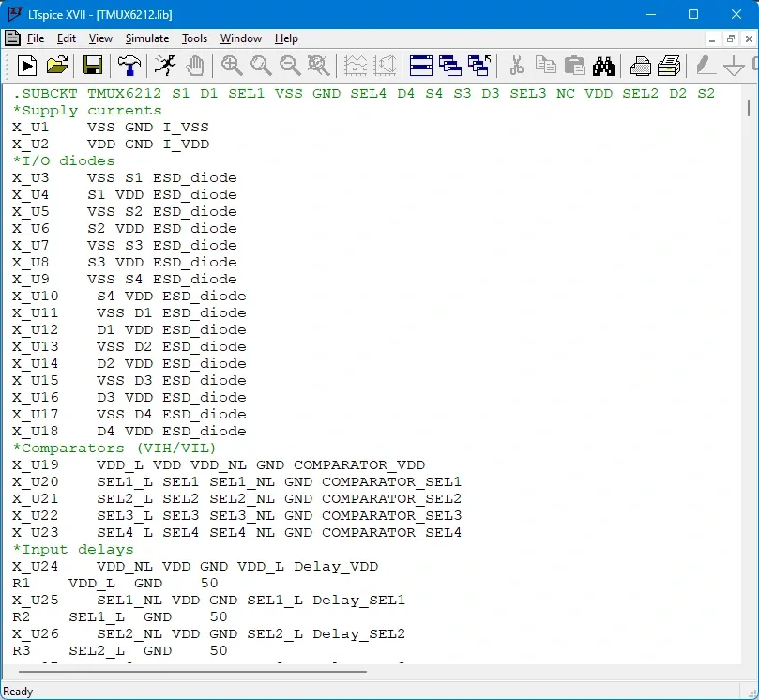Open Find with the binoculars icon
The width and height of the screenshot is (759, 700).
(x=603, y=66)
